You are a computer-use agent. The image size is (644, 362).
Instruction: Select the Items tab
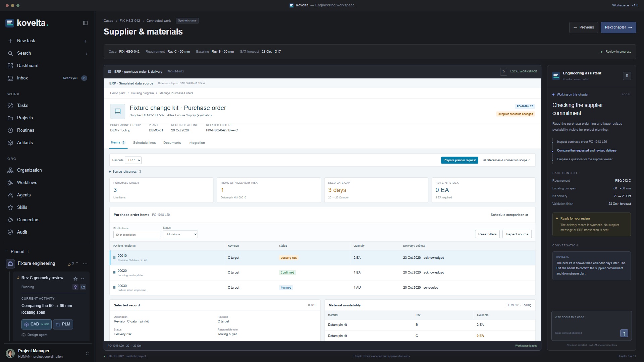[118, 142]
